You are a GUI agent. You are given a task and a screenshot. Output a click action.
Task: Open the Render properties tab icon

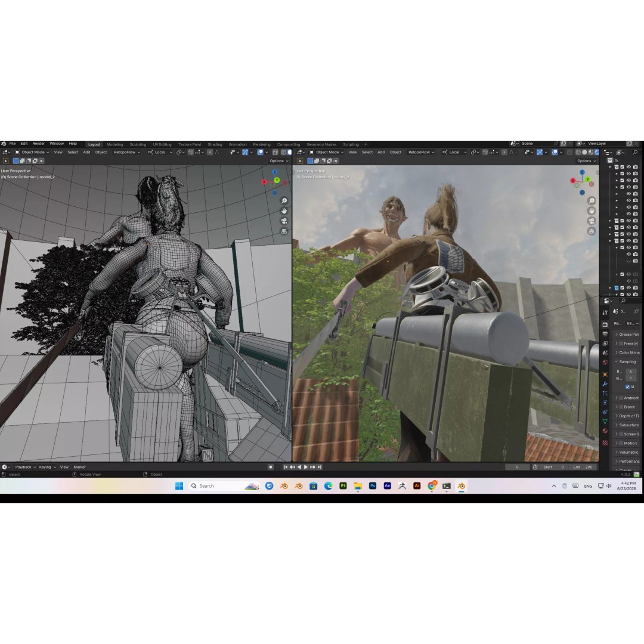pyautogui.click(x=605, y=324)
